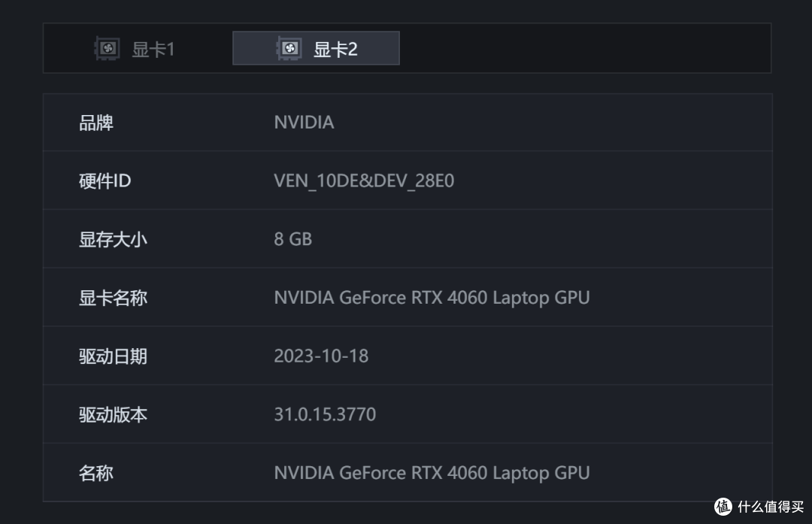Click the tab bar header area
The image size is (812, 524).
[x=406, y=47]
